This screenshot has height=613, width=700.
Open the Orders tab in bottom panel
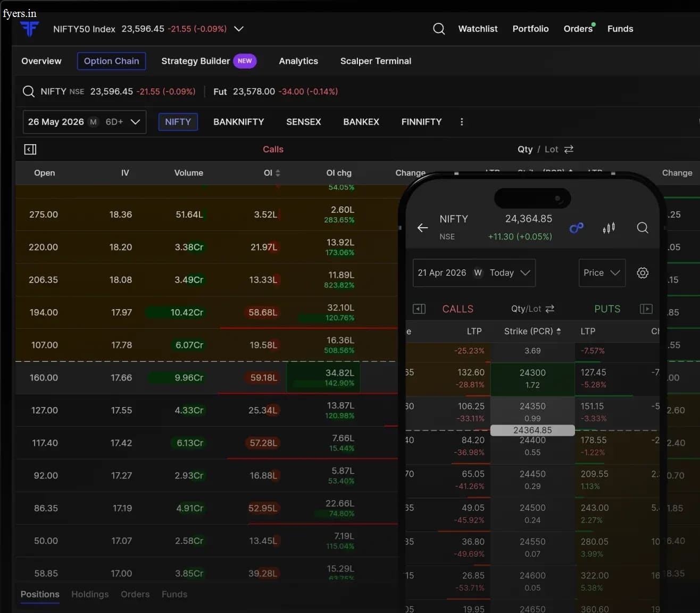pyautogui.click(x=135, y=594)
